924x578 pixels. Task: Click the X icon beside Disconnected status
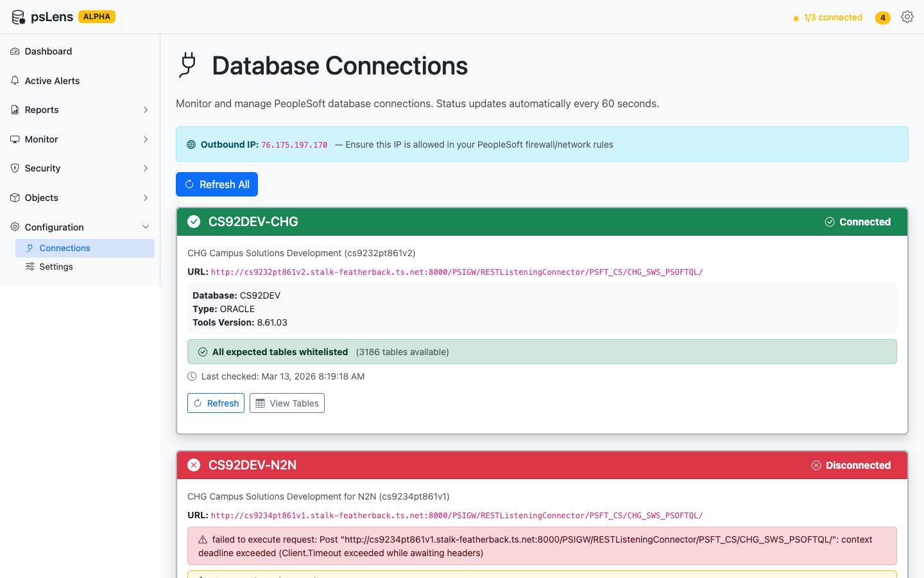tap(816, 466)
